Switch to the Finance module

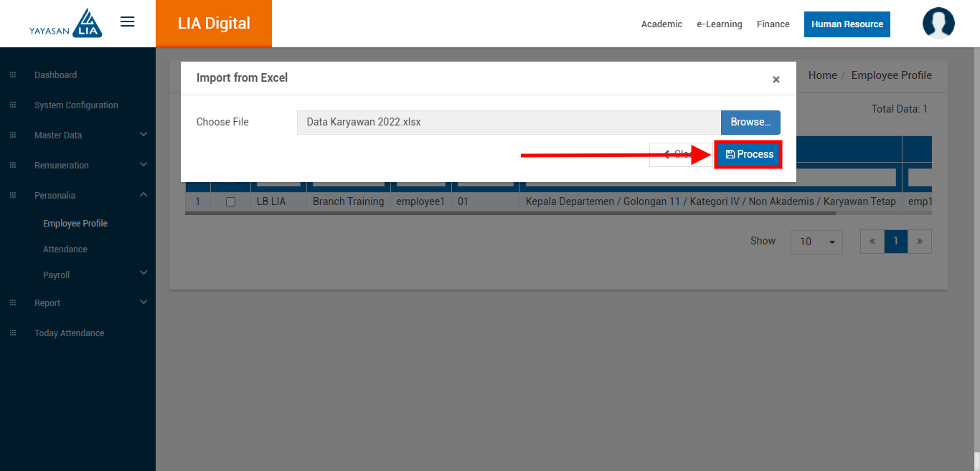[x=773, y=24]
